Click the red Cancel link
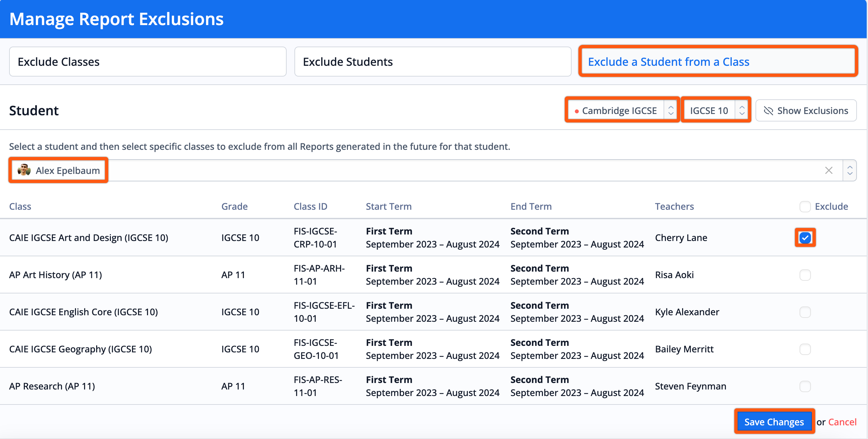Viewport: 868px width, 439px height. tap(842, 422)
